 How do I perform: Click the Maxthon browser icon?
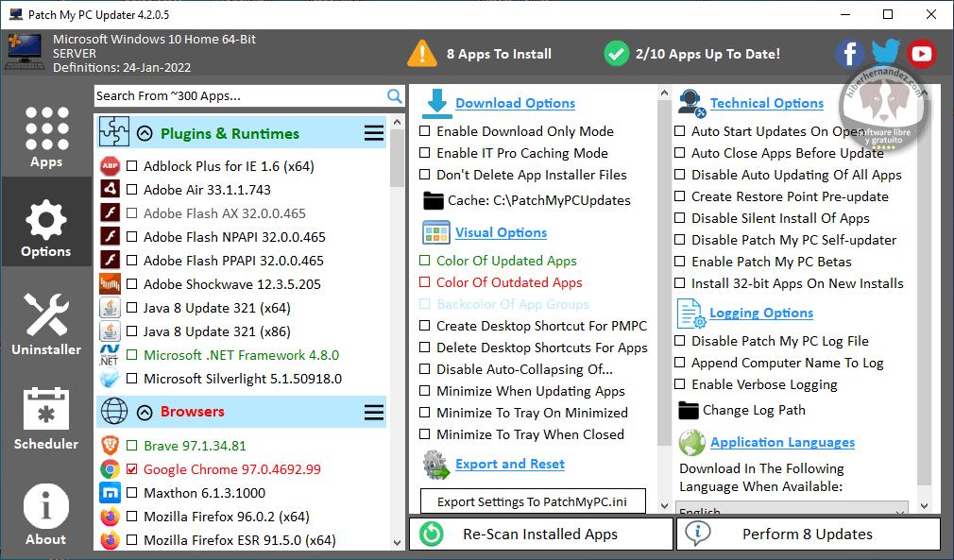point(110,493)
